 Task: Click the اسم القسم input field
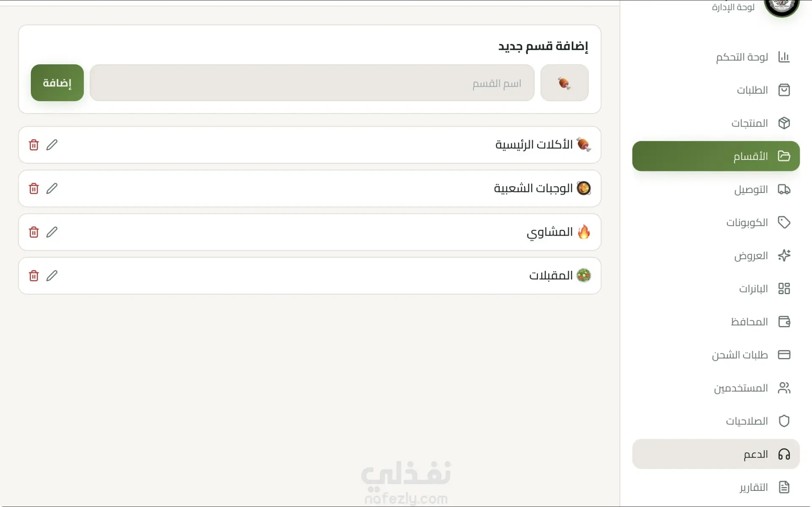pyautogui.click(x=312, y=83)
